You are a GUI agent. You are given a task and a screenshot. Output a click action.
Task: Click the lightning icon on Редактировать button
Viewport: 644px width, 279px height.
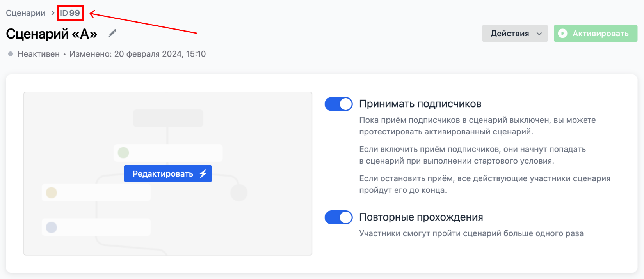pyautogui.click(x=203, y=174)
